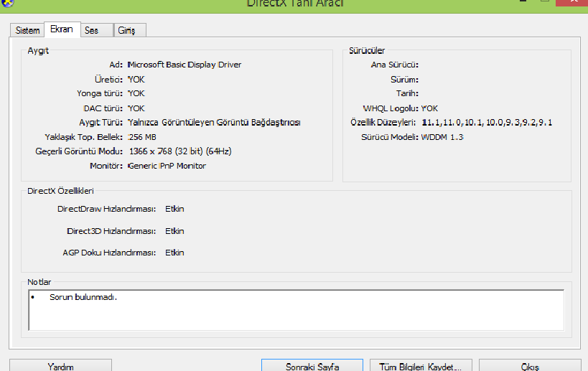Click the WHQL Logolu value YOK
Viewport: 588px width, 371px height.
[x=429, y=108]
